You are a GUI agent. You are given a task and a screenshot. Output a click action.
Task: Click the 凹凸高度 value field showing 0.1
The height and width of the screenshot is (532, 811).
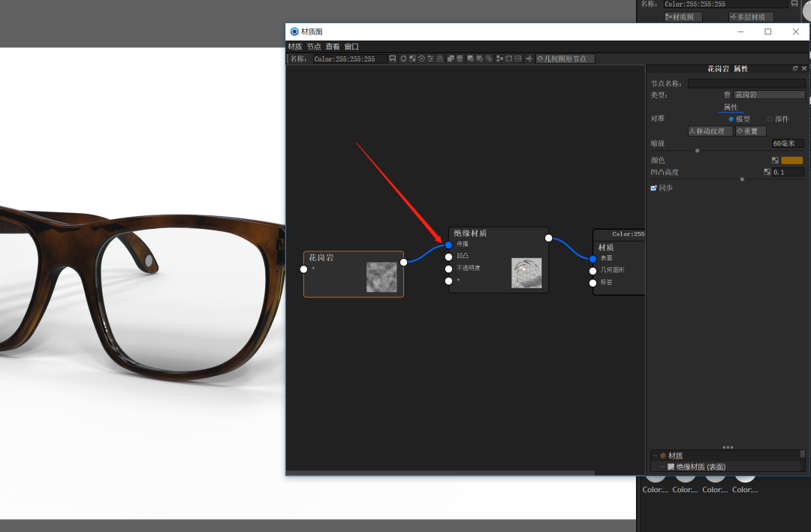coord(788,172)
